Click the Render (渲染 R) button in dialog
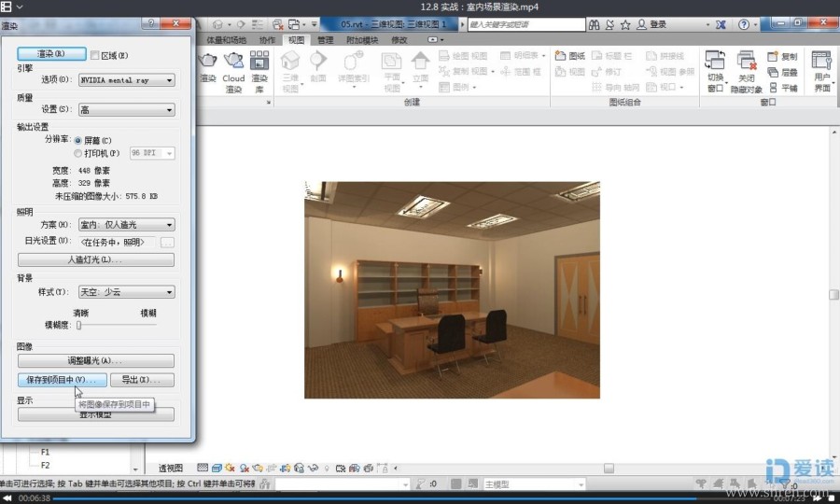 (x=51, y=53)
